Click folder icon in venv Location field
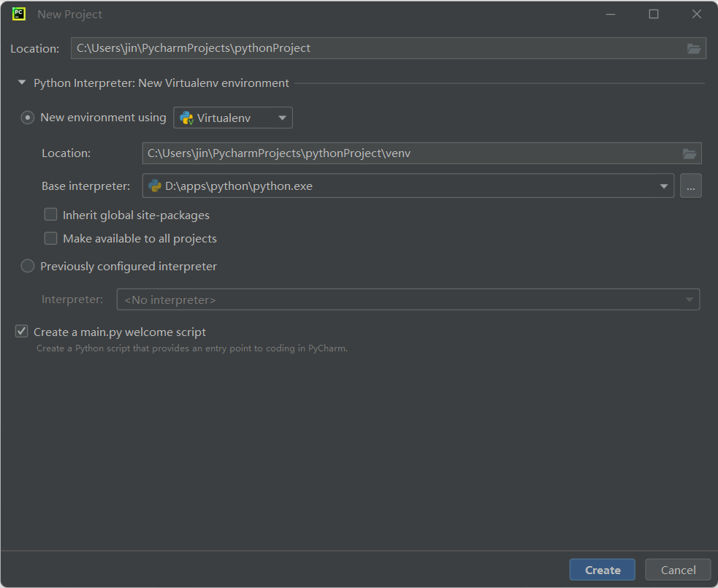 pos(689,153)
